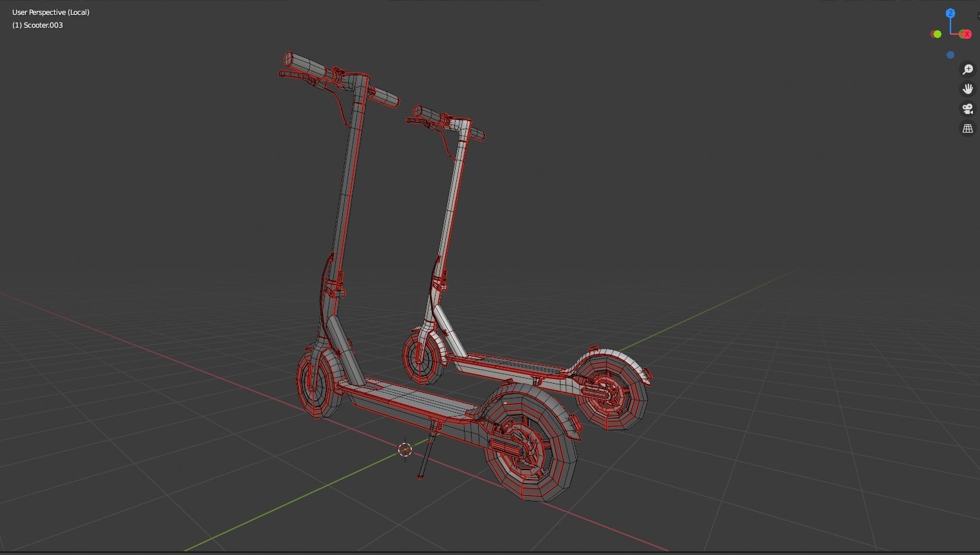Select the Pan view hand icon
This screenshot has width=980, height=555.
point(968,88)
